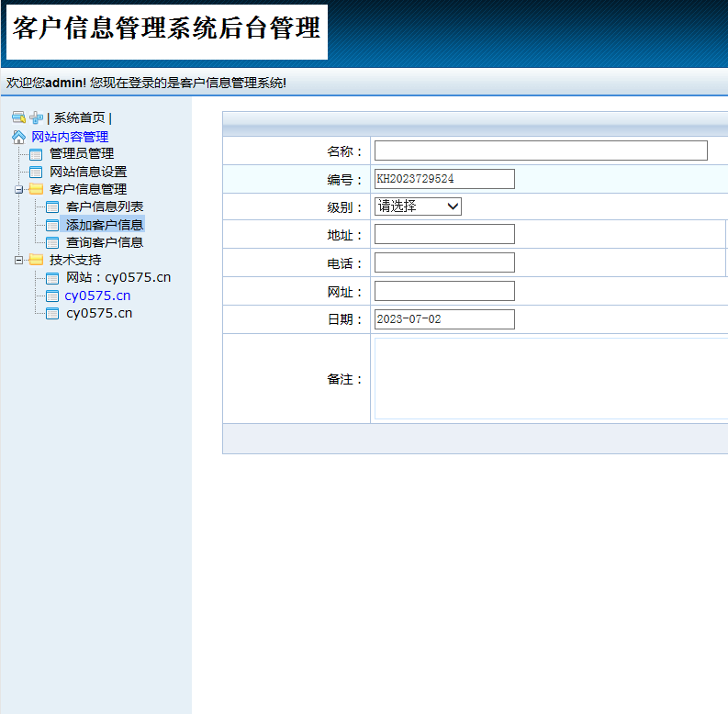Click the page icon beside blue cy0575.cn link

pyautogui.click(x=52, y=296)
